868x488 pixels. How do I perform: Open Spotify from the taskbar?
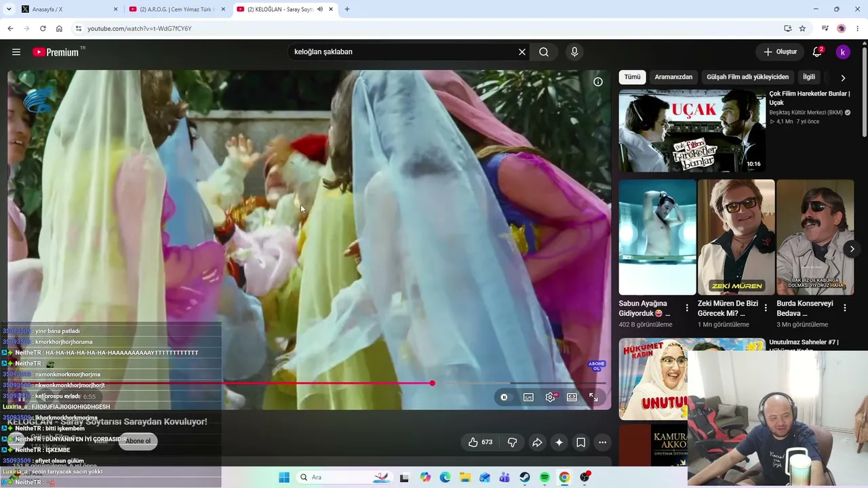point(545,477)
